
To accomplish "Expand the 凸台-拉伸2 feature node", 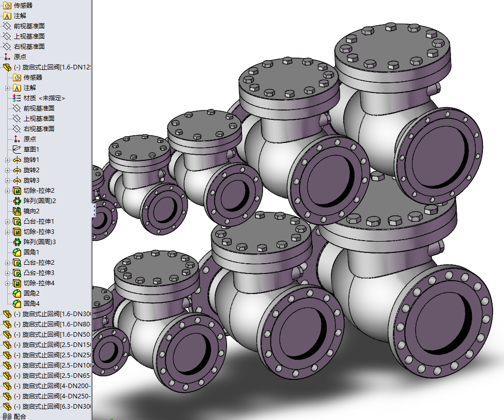I will 7,263.
